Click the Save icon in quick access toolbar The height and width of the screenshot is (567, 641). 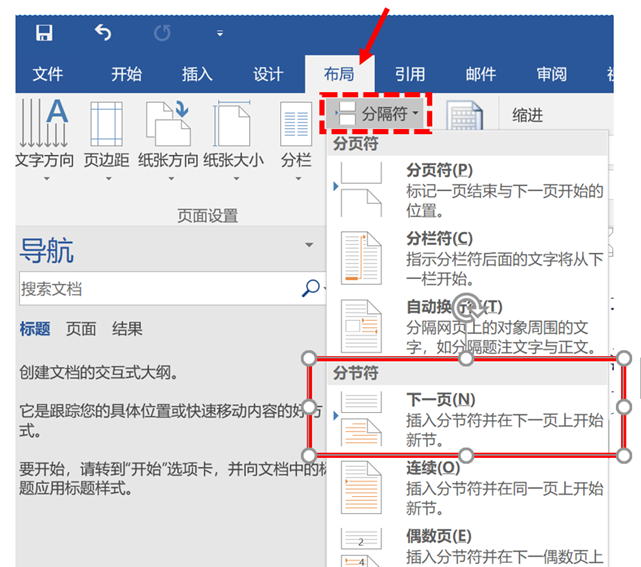[44, 33]
